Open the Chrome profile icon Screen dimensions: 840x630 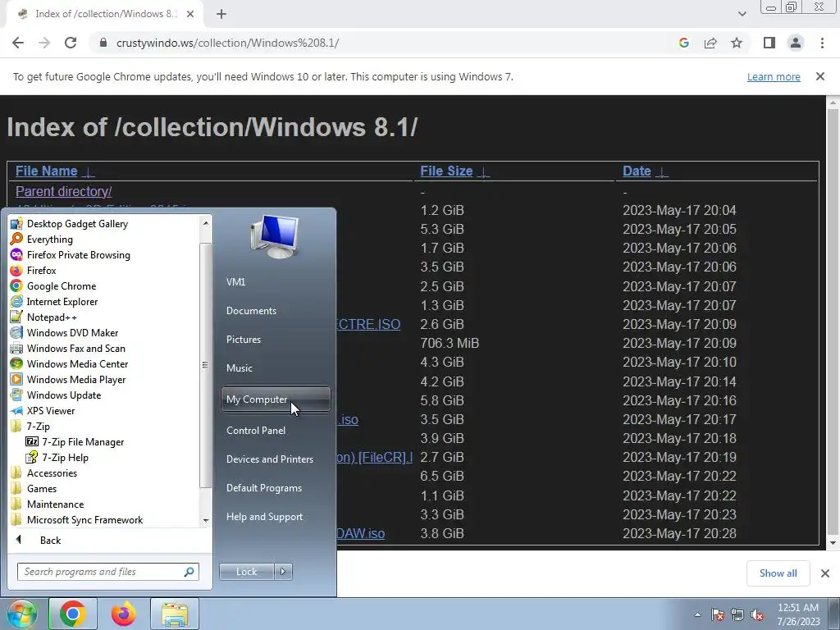click(796, 43)
